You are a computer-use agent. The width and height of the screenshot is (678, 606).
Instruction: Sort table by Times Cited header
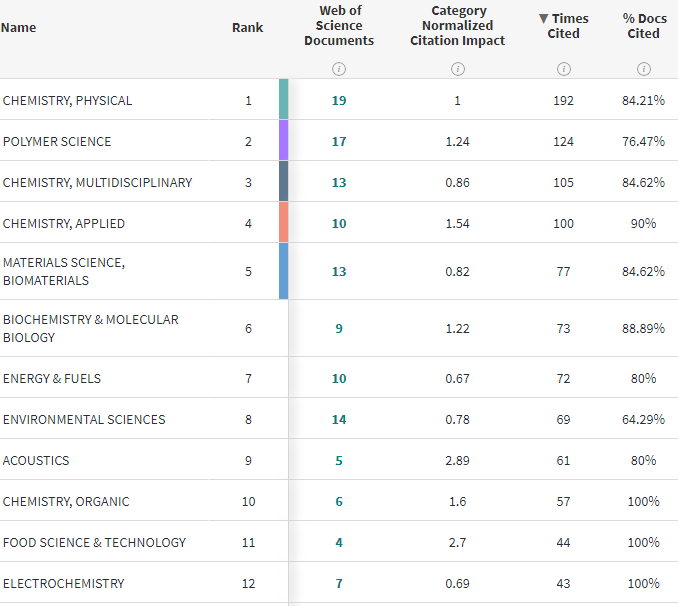point(564,26)
